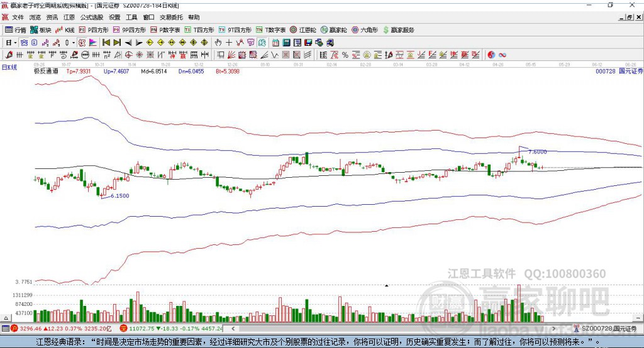Open the 帮助 menu
The height and width of the screenshot is (348, 644).
pyautogui.click(x=194, y=17)
